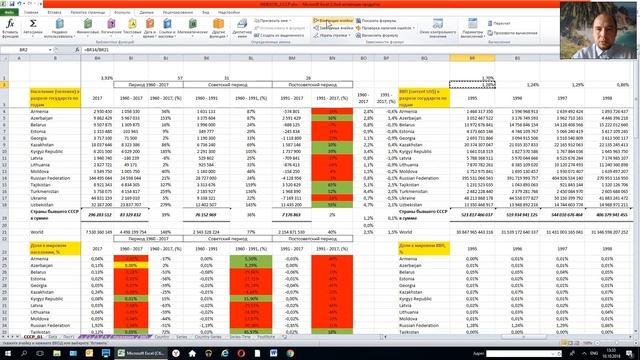This screenshot has width=640, height=360.
Task: Select the Series sheet tab
Action: [x=182, y=337]
